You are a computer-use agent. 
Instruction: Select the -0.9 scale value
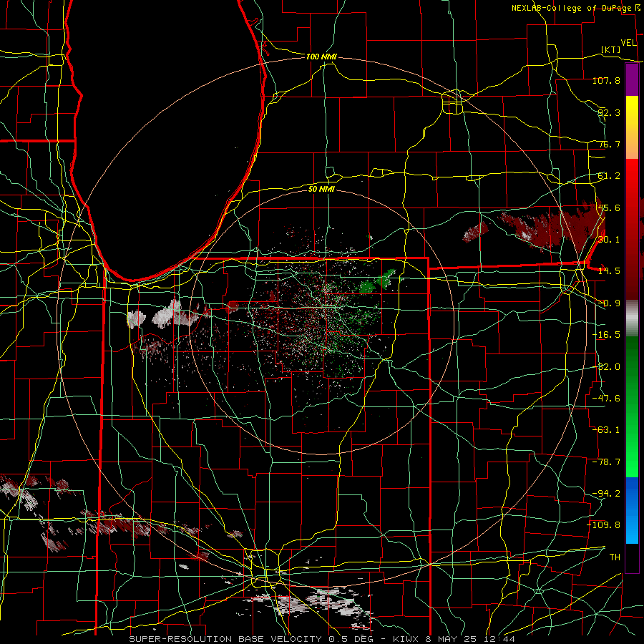[x=609, y=303]
